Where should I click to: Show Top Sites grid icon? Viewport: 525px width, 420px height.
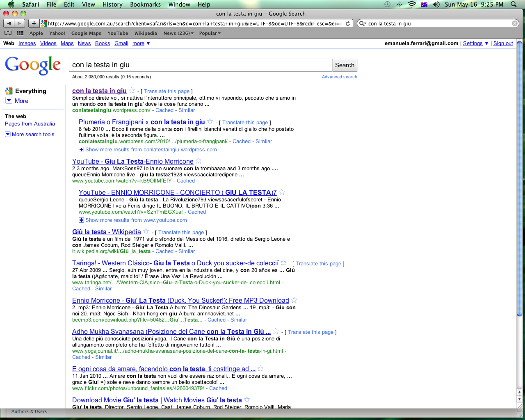tap(20, 33)
